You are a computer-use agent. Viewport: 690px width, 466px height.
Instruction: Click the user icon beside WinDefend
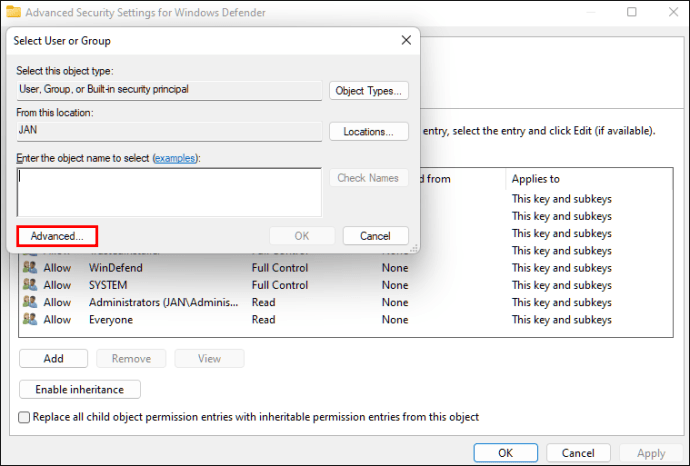[x=28, y=268]
